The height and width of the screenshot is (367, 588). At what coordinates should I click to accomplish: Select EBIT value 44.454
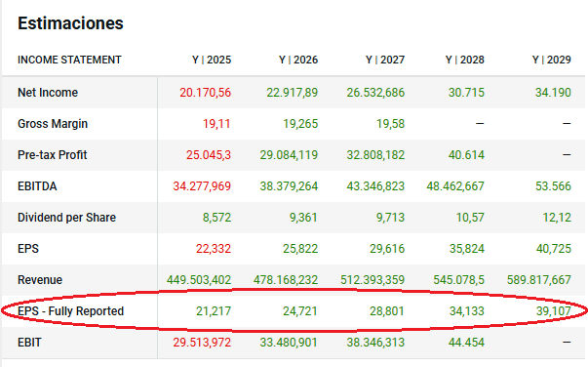pos(466,343)
